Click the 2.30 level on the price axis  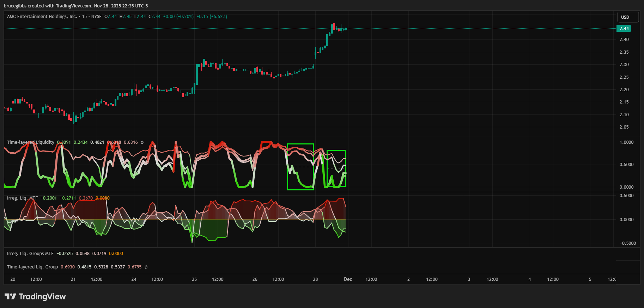pos(624,65)
